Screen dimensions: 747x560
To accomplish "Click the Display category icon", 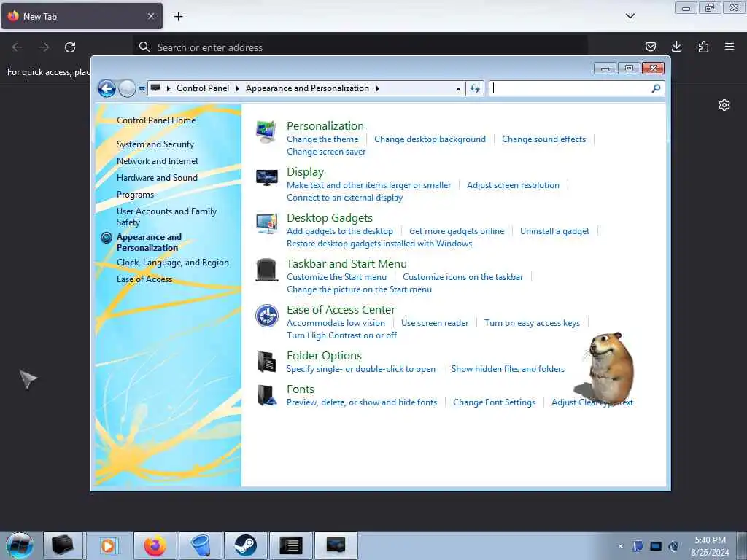I will pyautogui.click(x=266, y=178).
